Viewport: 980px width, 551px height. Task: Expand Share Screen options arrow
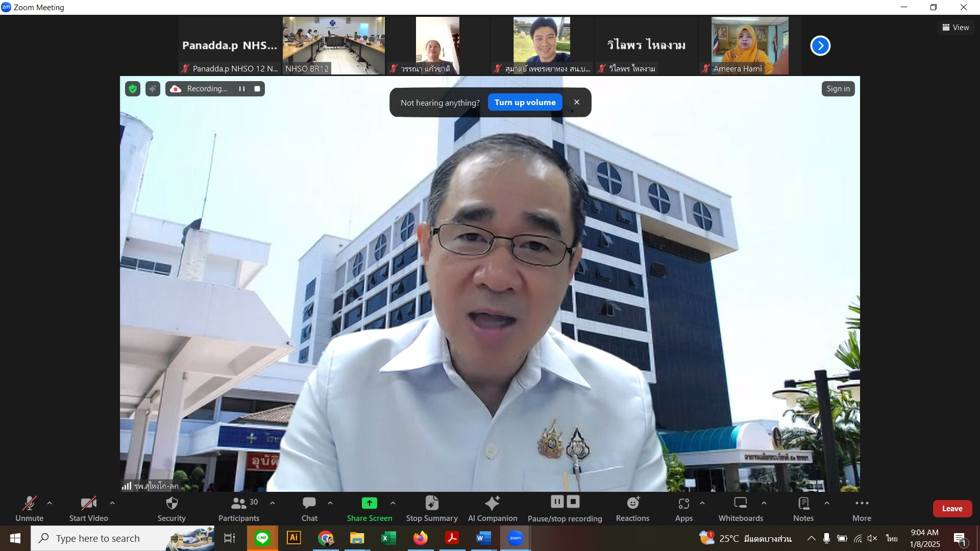393,503
